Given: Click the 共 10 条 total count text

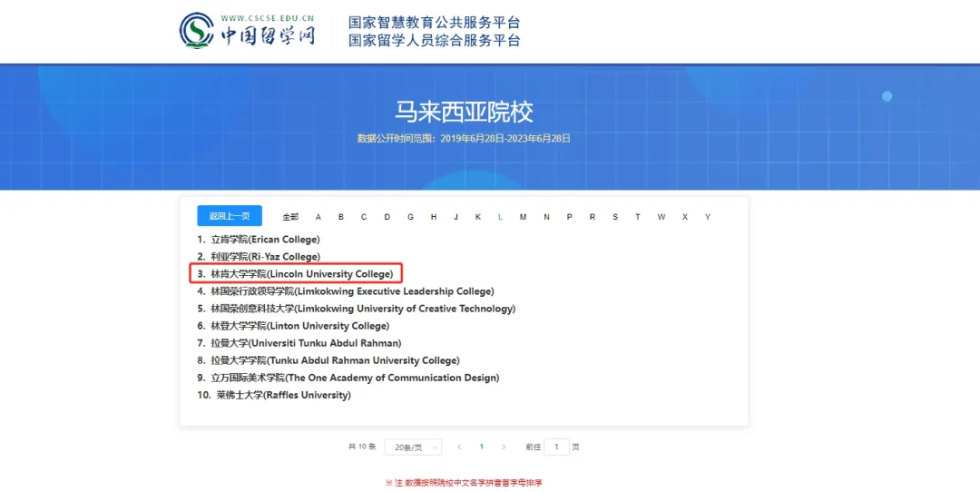Looking at the screenshot, I should click(x=362, y=447).
